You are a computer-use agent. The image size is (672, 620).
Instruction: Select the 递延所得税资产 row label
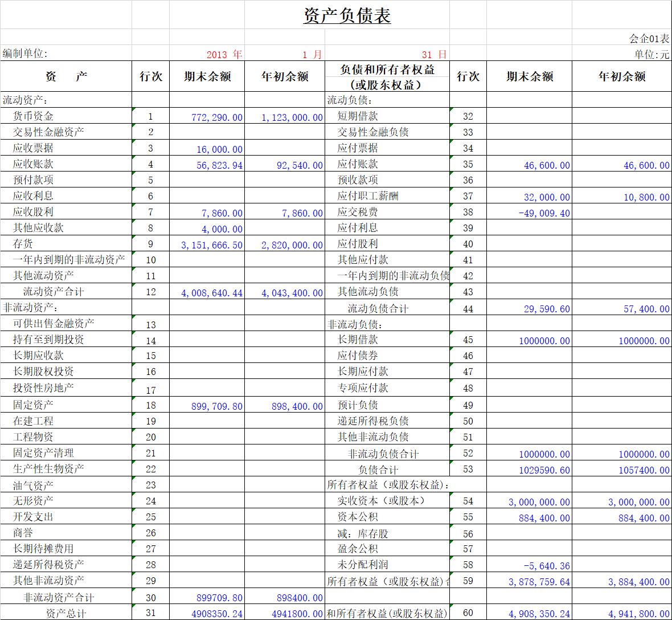(48, 564)
